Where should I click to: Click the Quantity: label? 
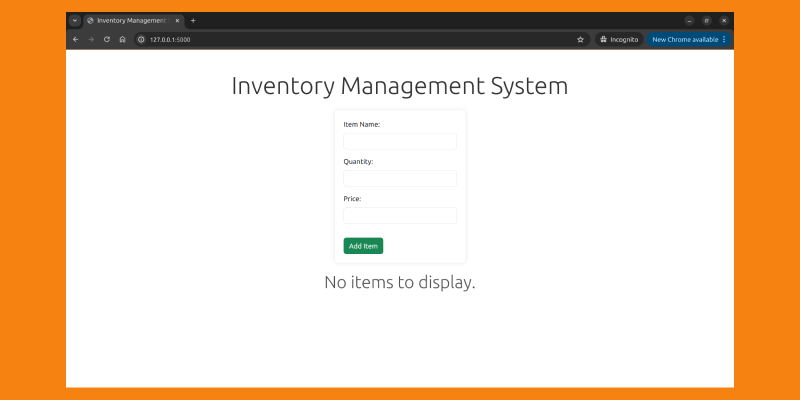coord(358,162)
